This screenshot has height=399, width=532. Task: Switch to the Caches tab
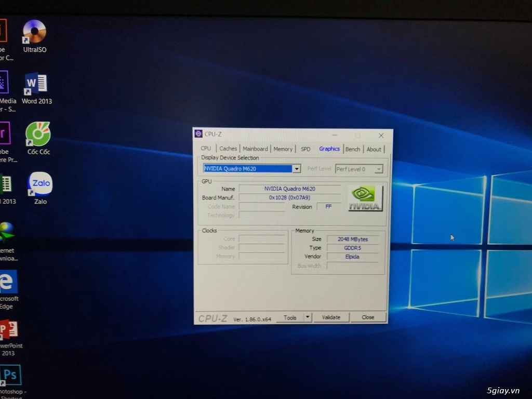click(x=228, y=148)
